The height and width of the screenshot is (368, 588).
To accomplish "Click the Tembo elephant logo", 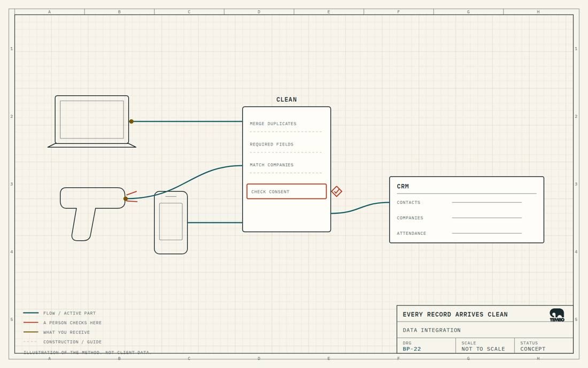I will (x=557, y=315).
